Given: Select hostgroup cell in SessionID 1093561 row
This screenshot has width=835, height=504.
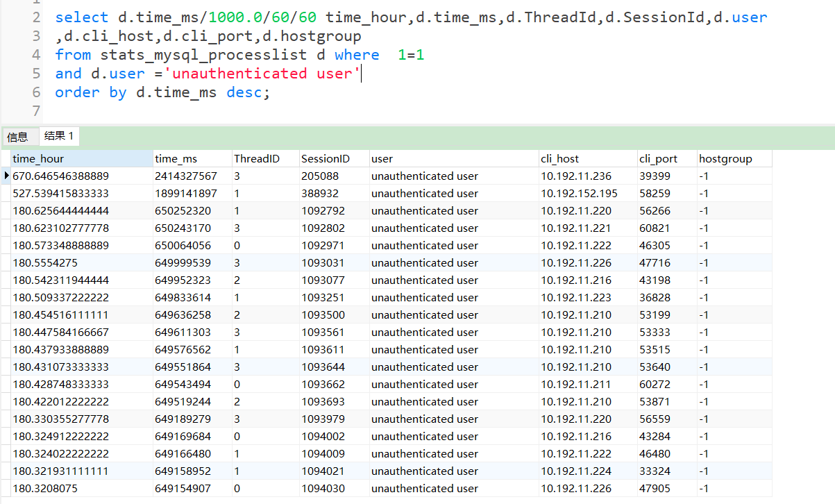Looking at the screenshot, I should coord(734,333).
